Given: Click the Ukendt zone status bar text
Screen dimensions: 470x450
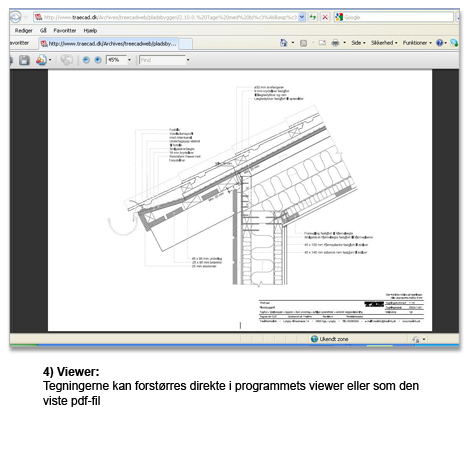Looking at the screenshot, I should point(334,339).
